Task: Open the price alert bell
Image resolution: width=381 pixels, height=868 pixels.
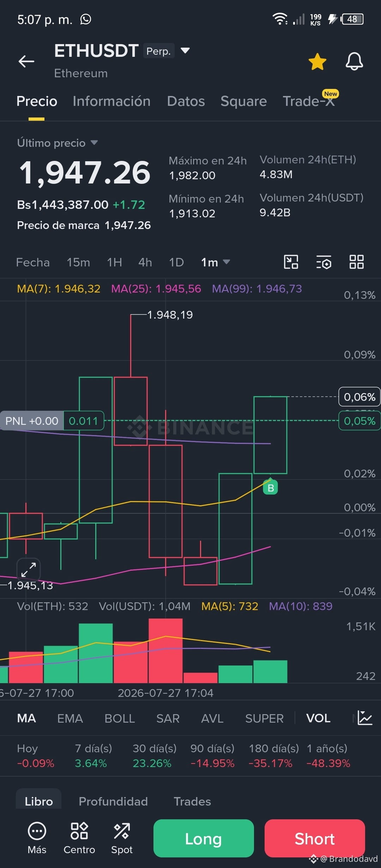Action: (x=354, y=62)
